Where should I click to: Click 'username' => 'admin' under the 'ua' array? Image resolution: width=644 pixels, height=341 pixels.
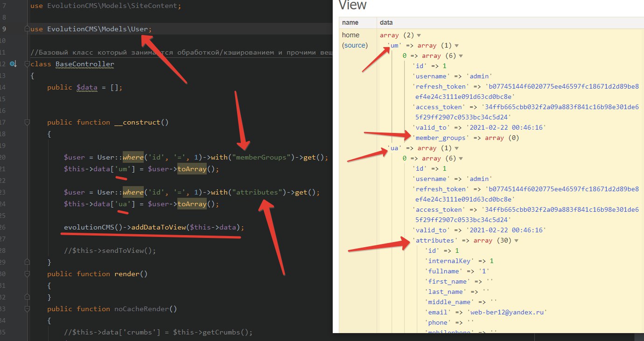tap(452, 179)
